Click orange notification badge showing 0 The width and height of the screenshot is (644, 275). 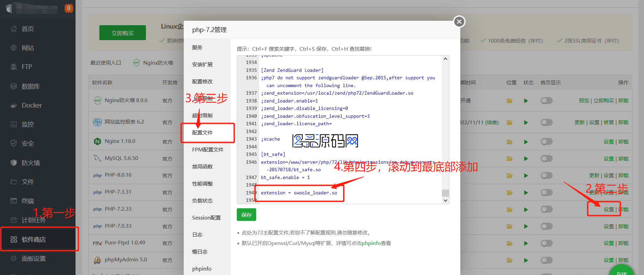69,8
